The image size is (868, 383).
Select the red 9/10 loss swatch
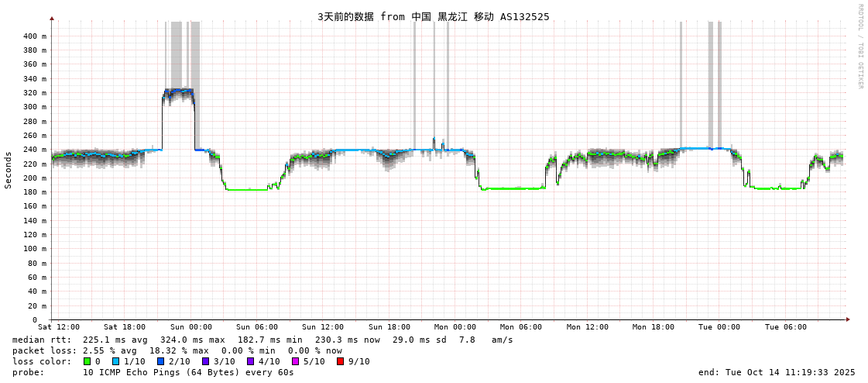click(340, 361)
